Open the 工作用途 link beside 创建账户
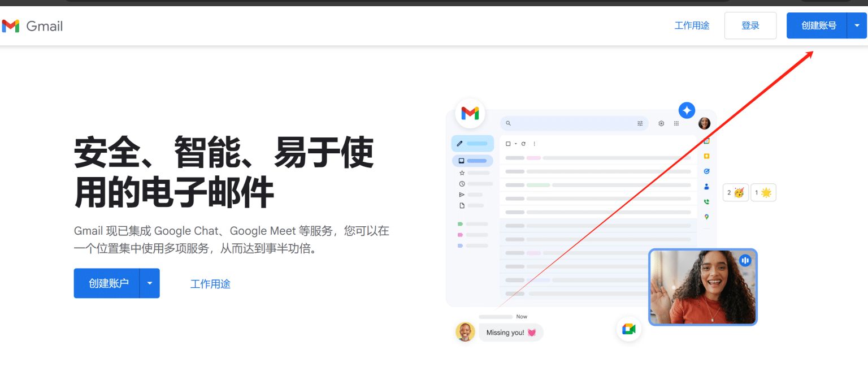The height and width of the screenshot is (388, 868). 210,284
